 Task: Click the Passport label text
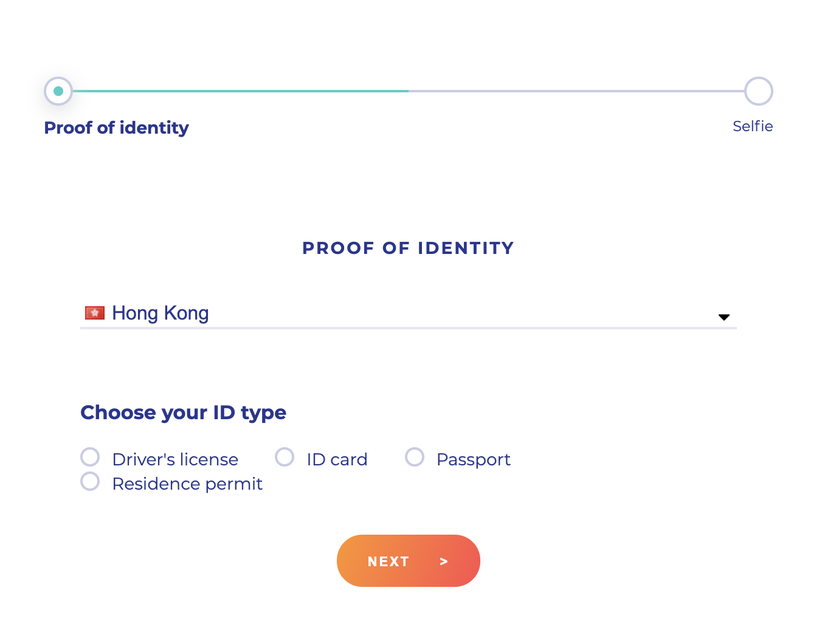[x=474, y=459]
